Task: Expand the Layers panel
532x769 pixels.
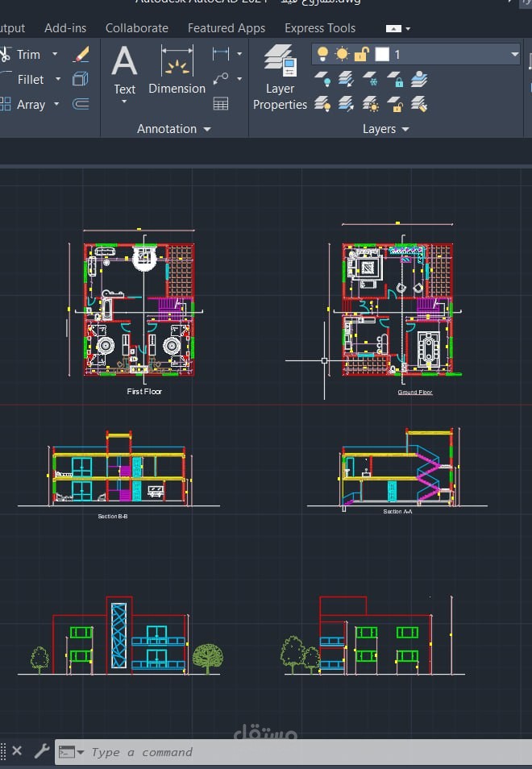Action: coord(385,129)
